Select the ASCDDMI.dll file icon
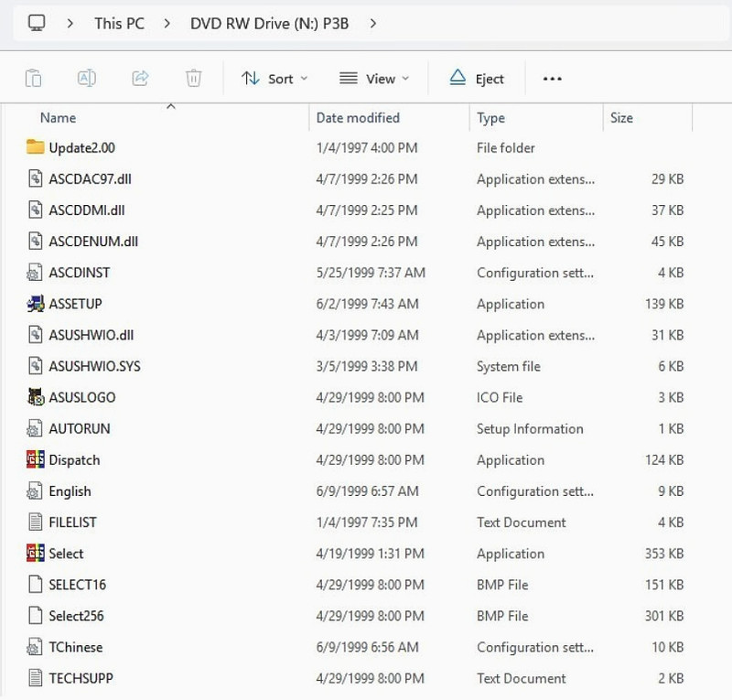 (x=35, y=210)
